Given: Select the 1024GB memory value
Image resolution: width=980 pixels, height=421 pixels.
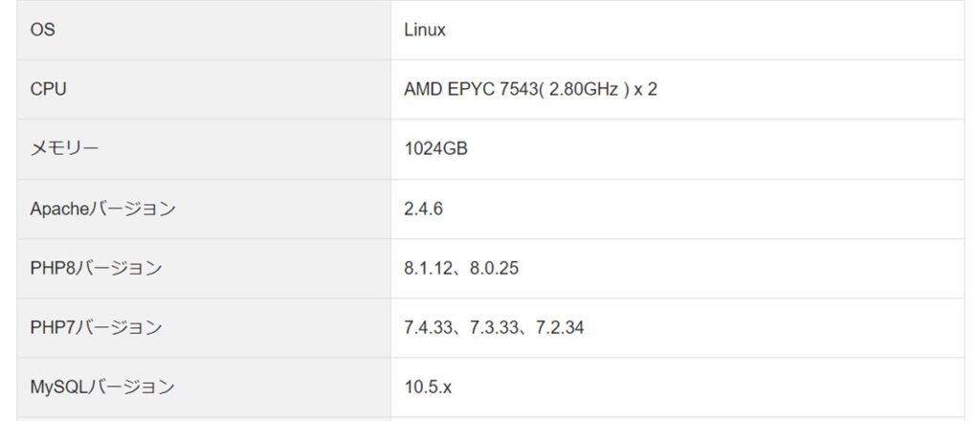Looking at the screenshot, I should coord(435,148).
